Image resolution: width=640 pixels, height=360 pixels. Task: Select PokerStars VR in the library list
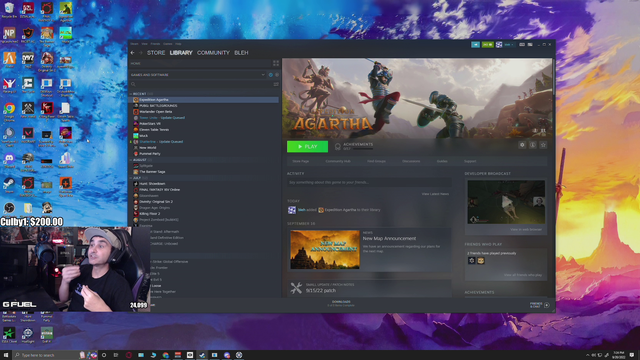point(150,124)
